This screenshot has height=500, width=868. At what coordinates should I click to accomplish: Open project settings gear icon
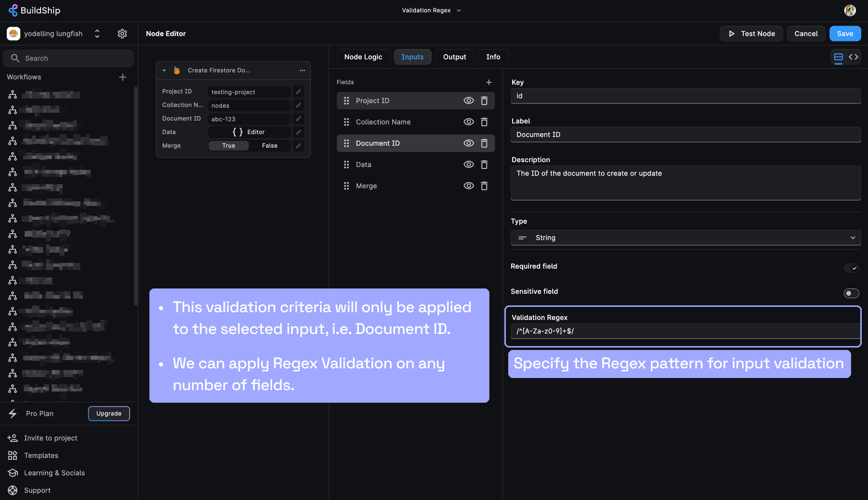(122, 33)
